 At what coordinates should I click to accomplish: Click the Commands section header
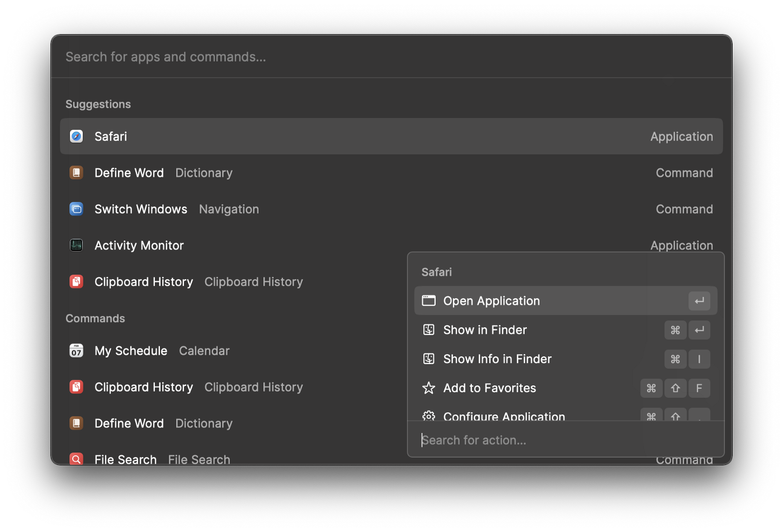pyautogui.click(x=95, y=318)
